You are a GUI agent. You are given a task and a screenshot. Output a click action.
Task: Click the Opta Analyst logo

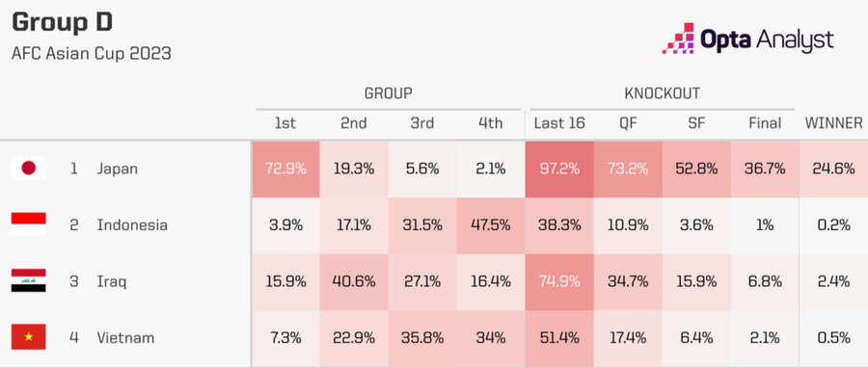pos(747,39)
